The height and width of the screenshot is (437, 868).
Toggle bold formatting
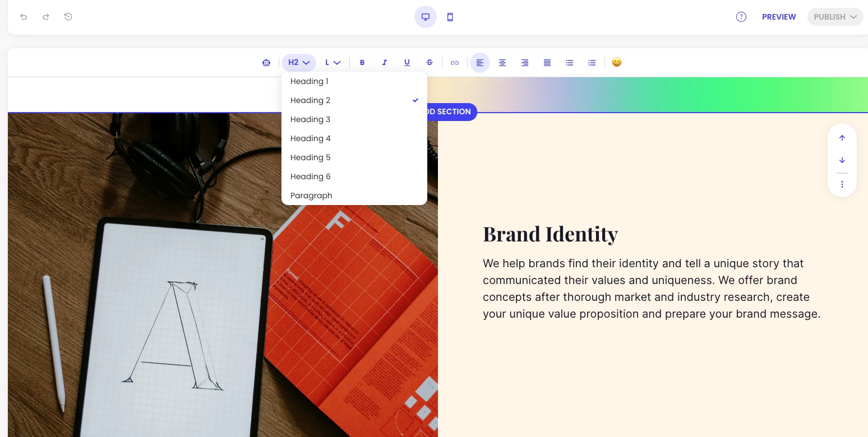pos(362,63)
